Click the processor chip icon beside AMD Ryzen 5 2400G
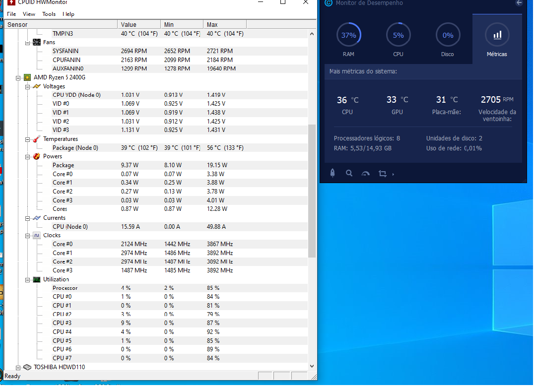Image resolution: width=535 pixels, height=392 pixels. click(x=27, y=77)
